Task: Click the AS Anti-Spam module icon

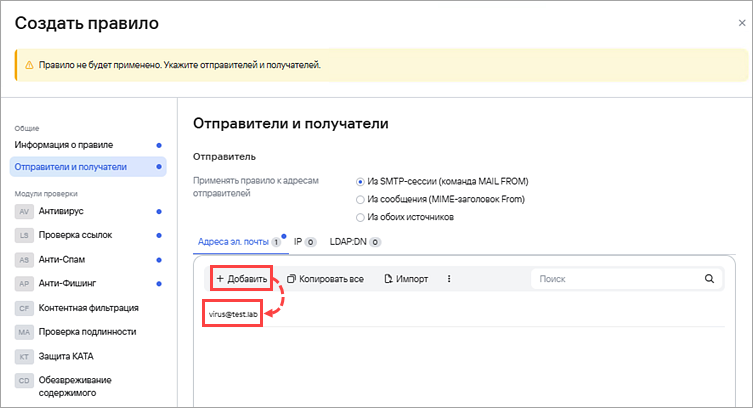Action: (24, 260)
